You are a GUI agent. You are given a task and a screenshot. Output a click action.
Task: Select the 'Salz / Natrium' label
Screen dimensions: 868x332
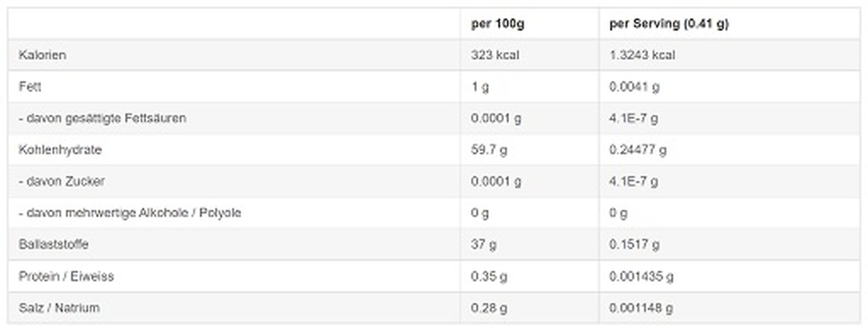[x=59, y=308]
